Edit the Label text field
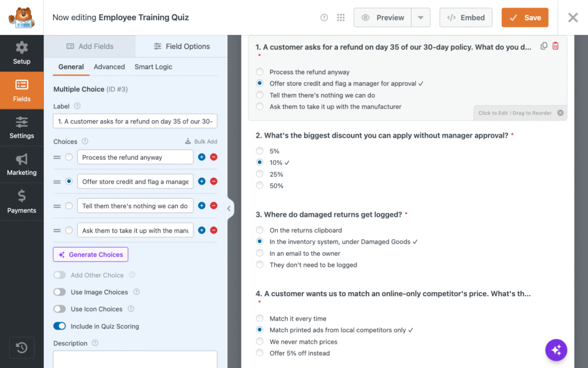 135,121
